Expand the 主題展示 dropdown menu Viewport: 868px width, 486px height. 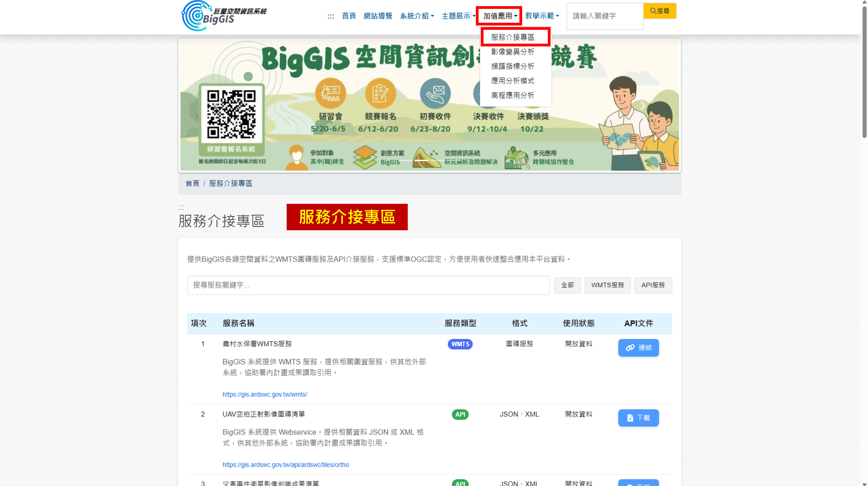458,16
